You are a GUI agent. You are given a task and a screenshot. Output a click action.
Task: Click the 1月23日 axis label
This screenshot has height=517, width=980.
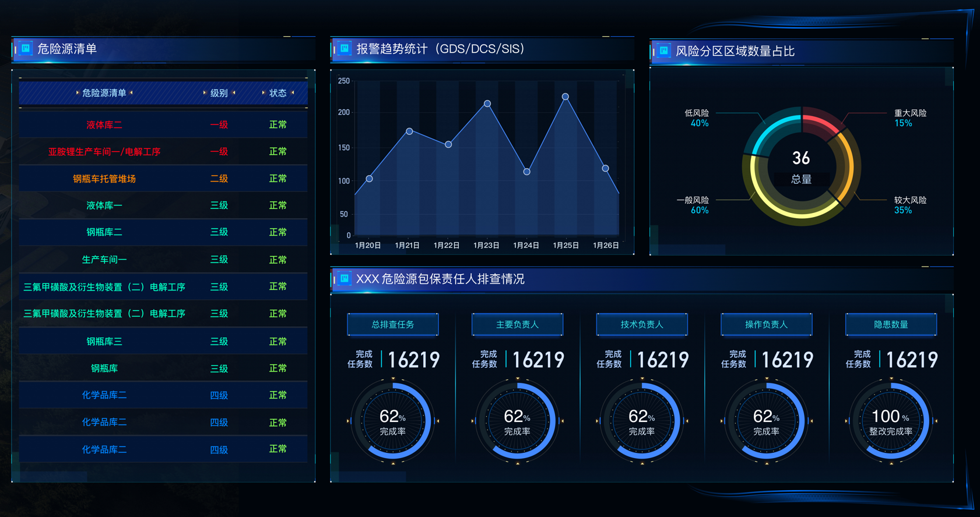(x=486, y=246)
